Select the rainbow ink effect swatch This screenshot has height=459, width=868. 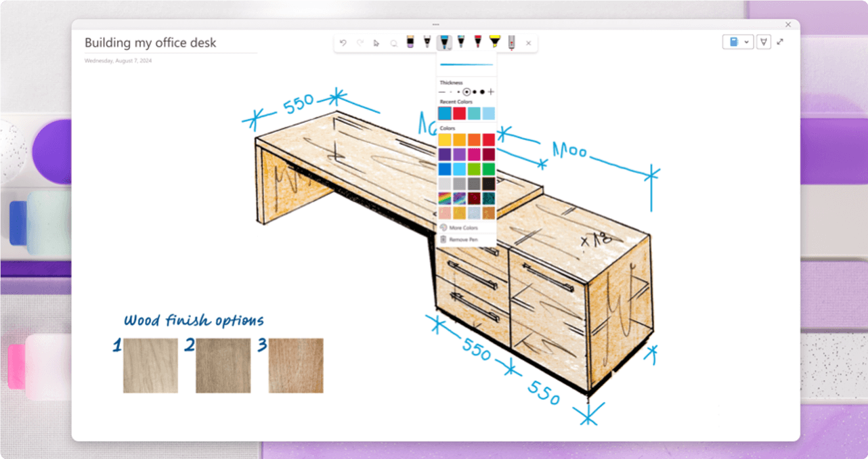(444, 198)
